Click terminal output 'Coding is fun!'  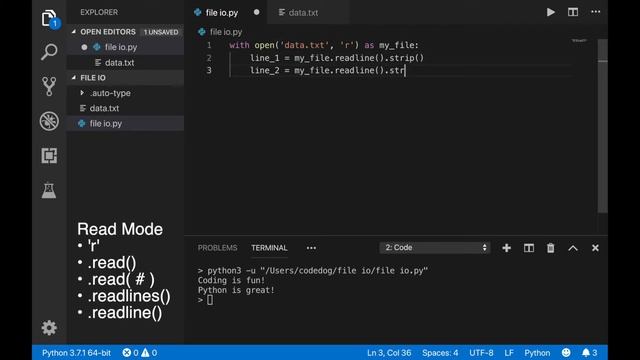pyautogui.click(x=231, y=280)
